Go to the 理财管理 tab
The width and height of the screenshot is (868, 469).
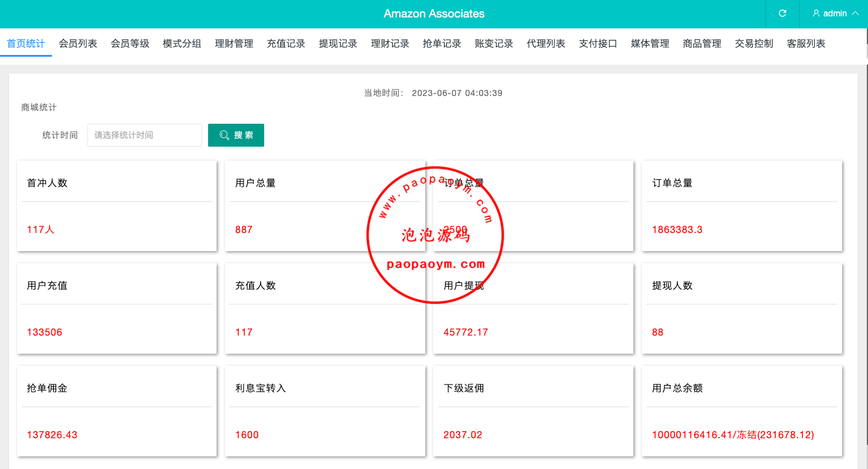(x=234, y=43)
